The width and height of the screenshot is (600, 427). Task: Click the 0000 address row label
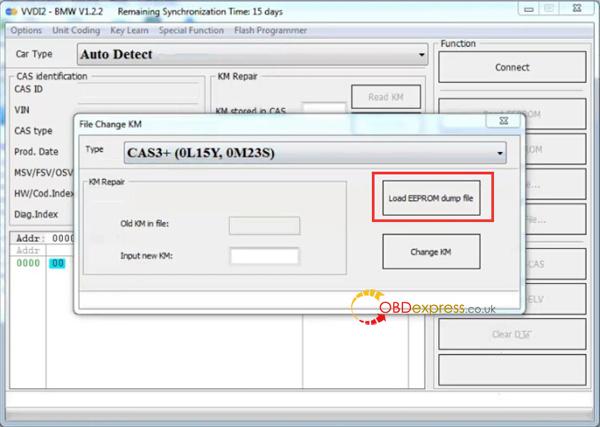[28, 263]
